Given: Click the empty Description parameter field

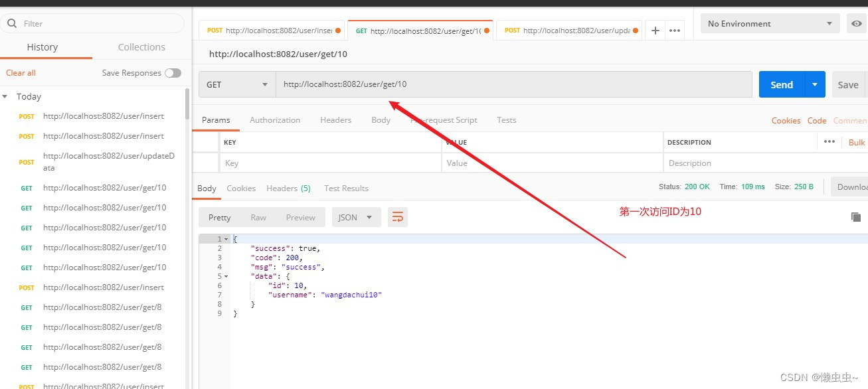Looking at the screenshot, I should click(x=765, y=163).
